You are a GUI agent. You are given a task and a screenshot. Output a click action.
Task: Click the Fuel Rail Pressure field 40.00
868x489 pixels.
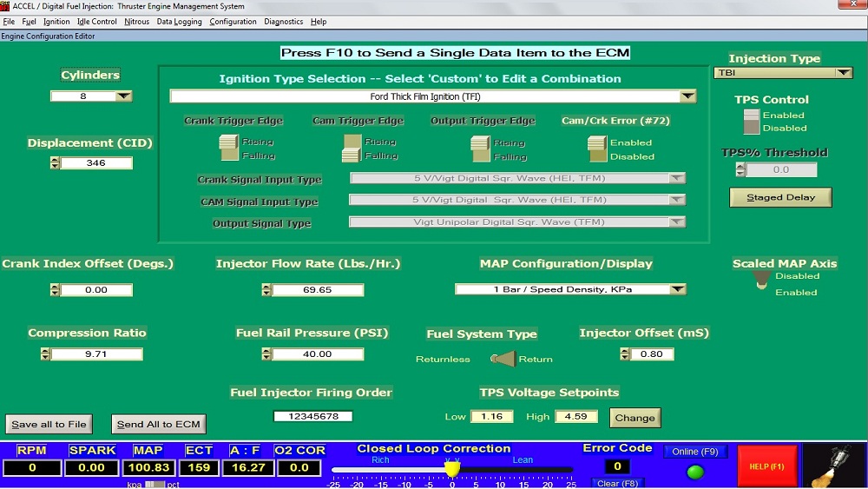click(x=318, y=354)
